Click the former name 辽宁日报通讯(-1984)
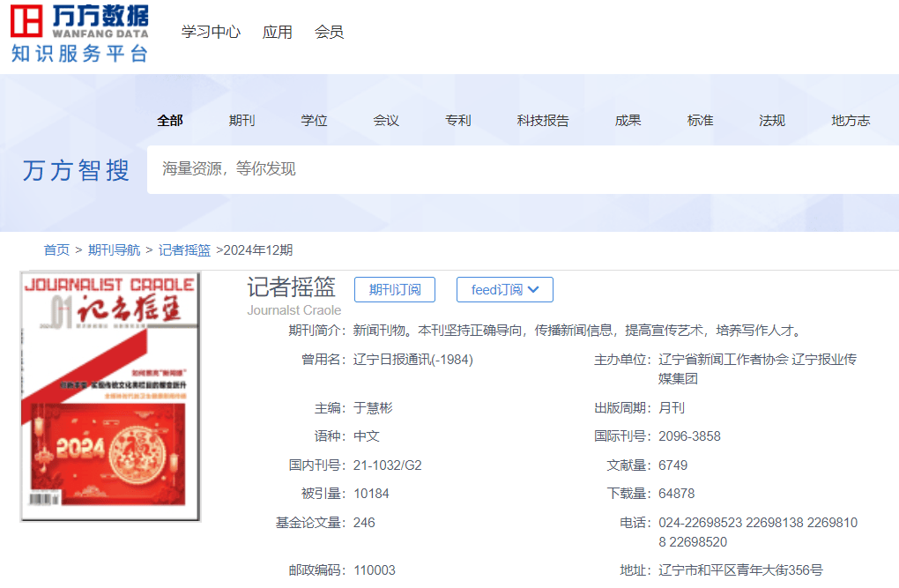899x588 pixels. point(412,360)
